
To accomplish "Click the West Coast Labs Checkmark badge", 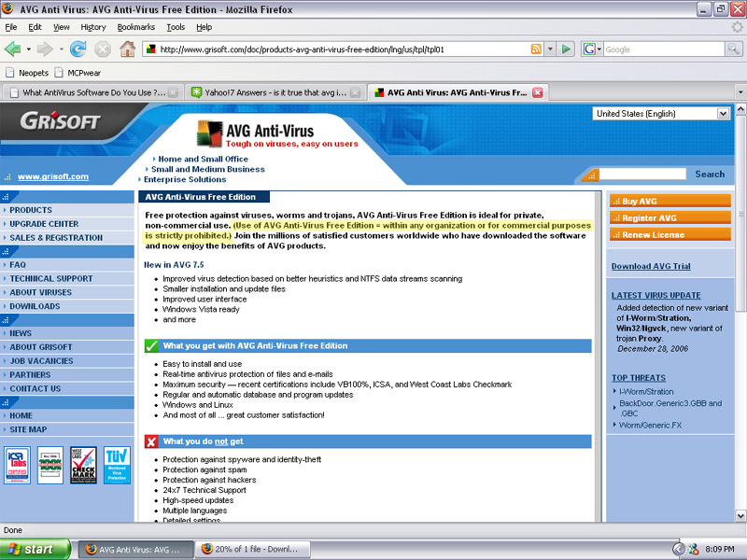I will point(83,465).
